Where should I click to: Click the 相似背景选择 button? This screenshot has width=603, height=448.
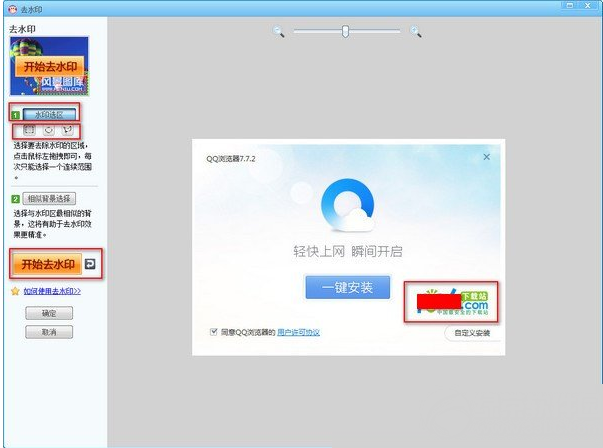[49, 199]
